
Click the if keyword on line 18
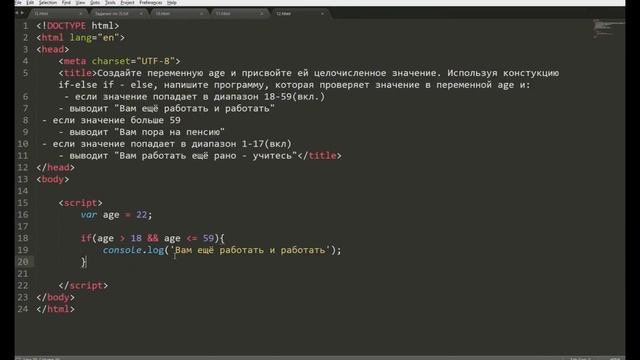[86, 238]
